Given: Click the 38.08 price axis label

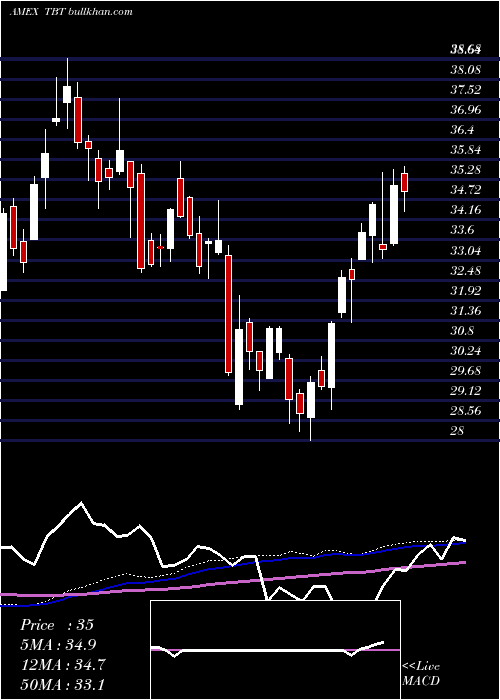Looking at the screenshot, I should click(x=465, y=69).
